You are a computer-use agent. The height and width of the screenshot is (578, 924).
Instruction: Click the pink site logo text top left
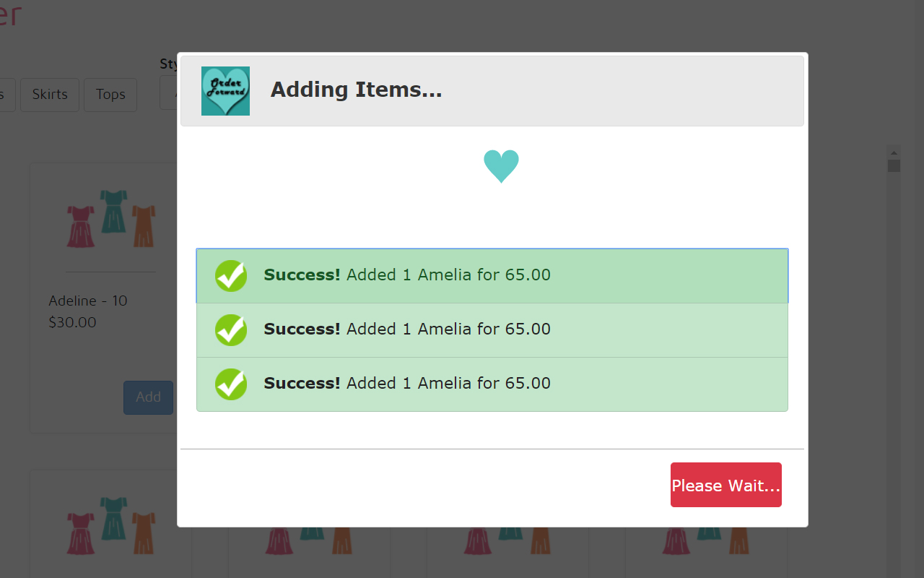(10, 16)
